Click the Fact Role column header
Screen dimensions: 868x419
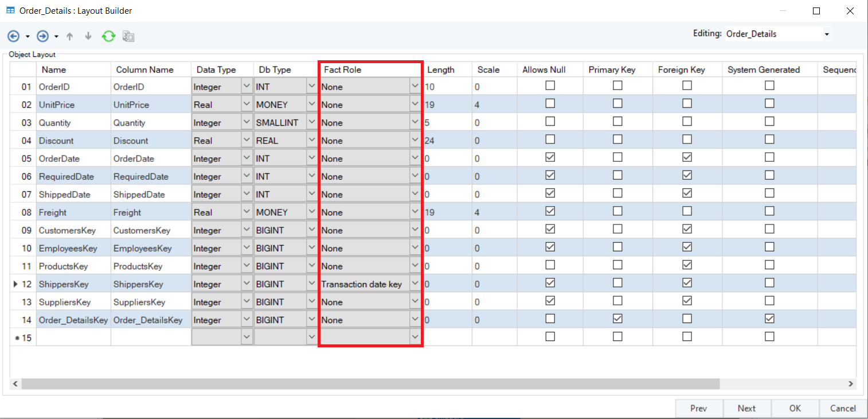(370, 69)
